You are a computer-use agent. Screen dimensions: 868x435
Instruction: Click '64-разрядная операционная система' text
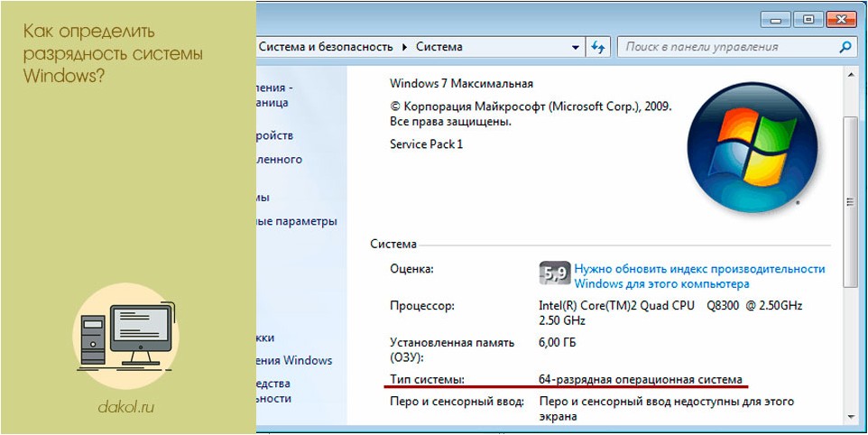[x=640, y=380]
